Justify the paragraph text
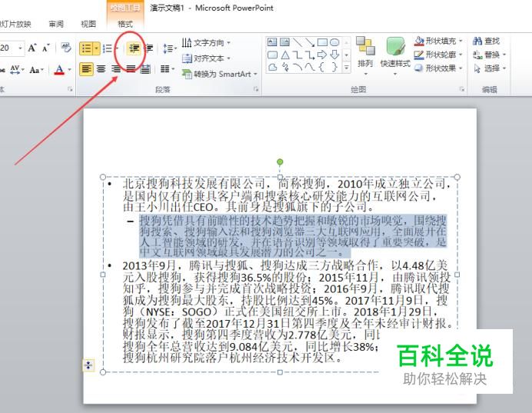 [x=131, y=69]
